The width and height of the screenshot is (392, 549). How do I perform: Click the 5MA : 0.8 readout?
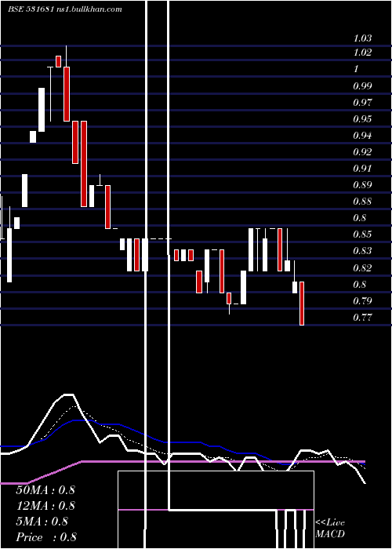point(42,522)
